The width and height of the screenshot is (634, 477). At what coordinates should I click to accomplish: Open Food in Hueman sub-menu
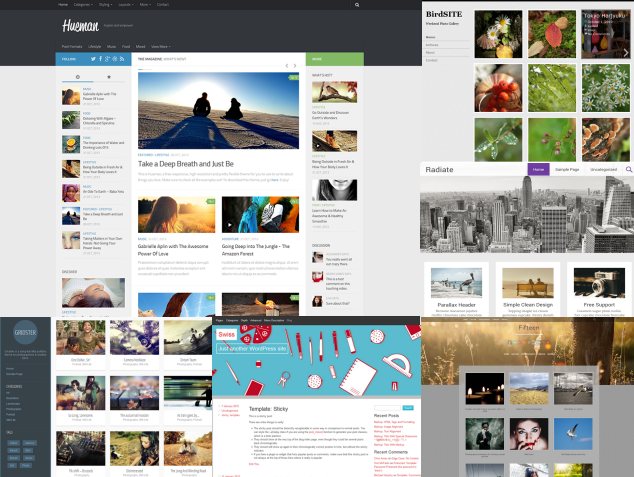pos(126,47)
